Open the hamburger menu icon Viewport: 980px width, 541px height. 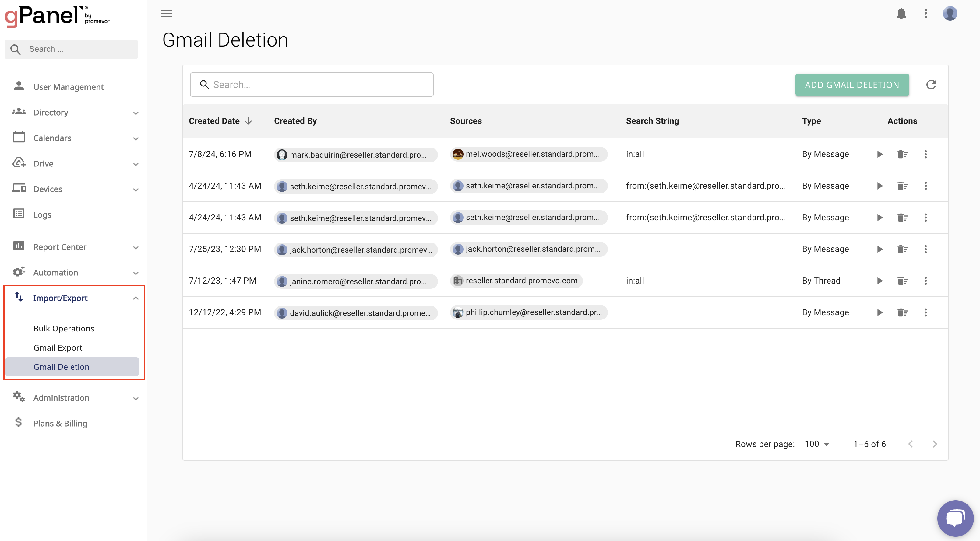point(167,14)
